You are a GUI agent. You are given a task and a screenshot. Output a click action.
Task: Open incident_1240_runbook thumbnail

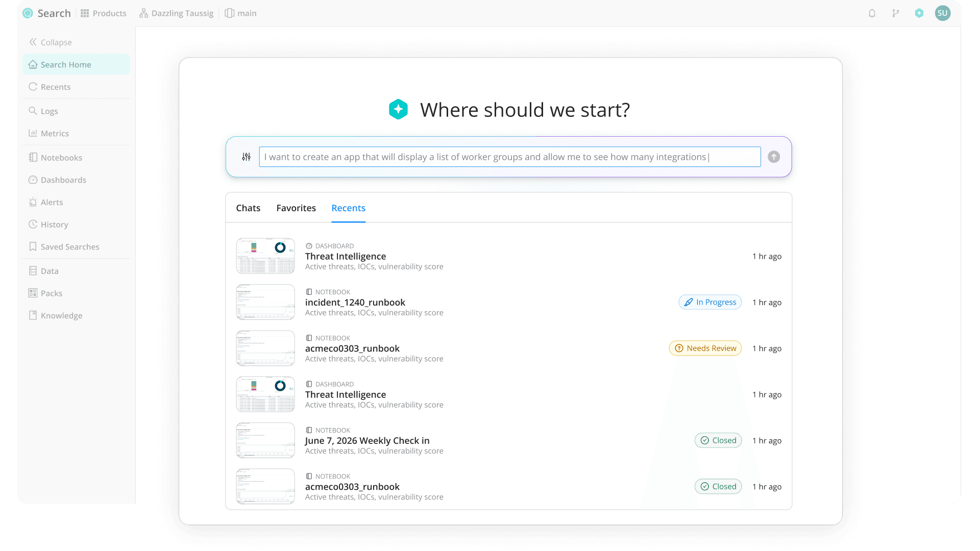pos(265,302)
